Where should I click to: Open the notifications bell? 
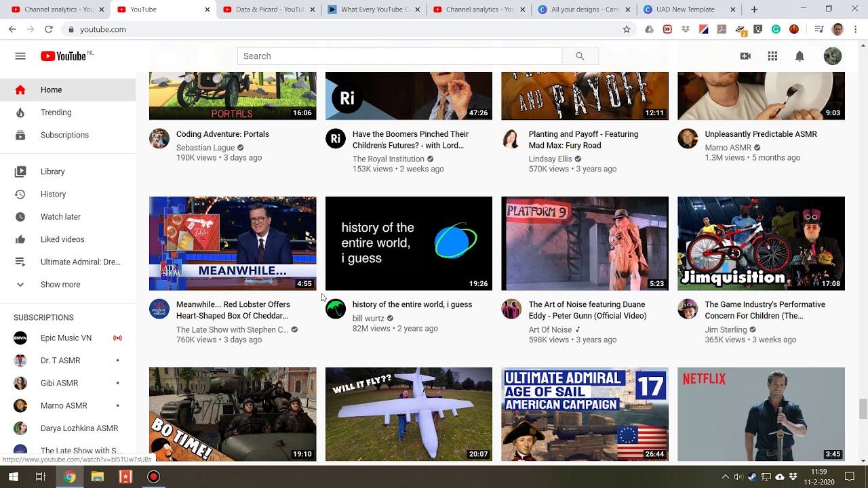(x=800, y=56)
